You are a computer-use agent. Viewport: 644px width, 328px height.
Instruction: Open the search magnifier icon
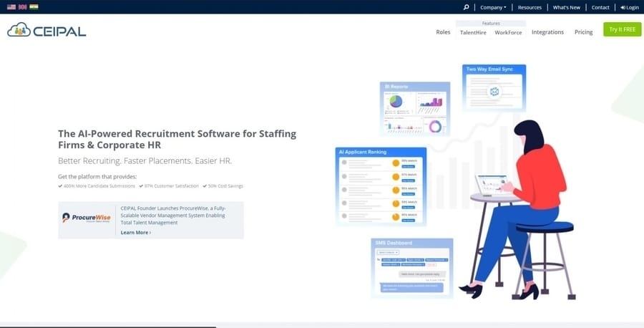[466, 7]
